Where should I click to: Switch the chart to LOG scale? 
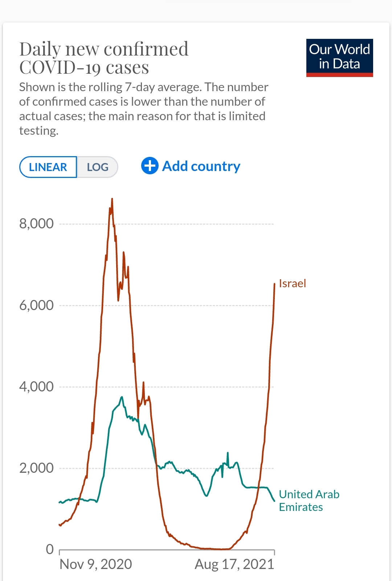98,167
